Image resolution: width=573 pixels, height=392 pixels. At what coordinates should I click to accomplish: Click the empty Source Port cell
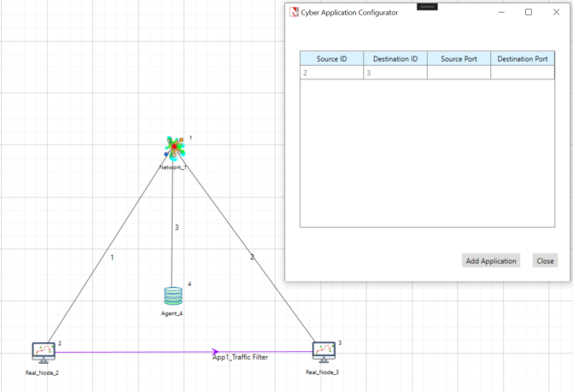point(459,73)
